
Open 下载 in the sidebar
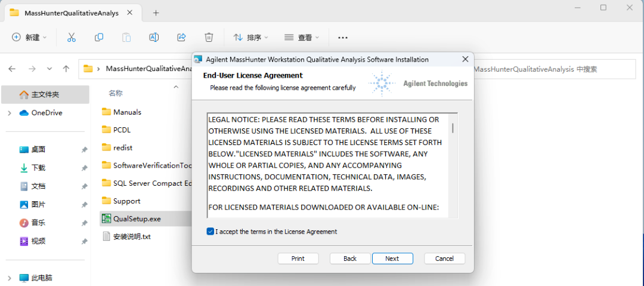click(38, 168)
